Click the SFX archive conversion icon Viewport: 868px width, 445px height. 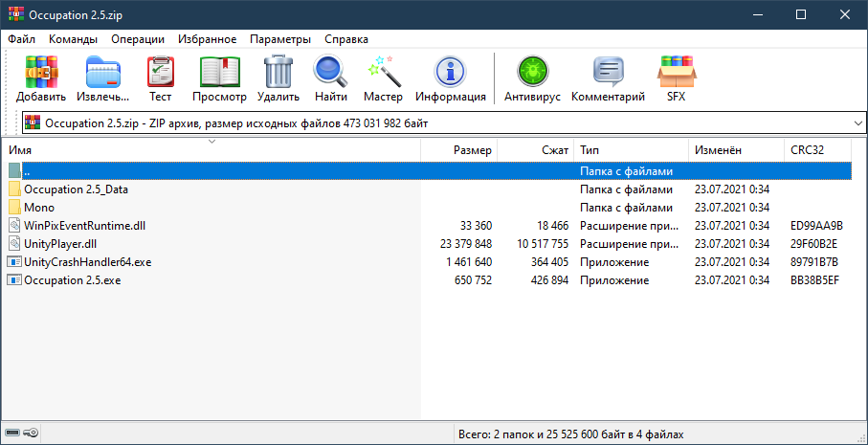click(x=676, y=73)
